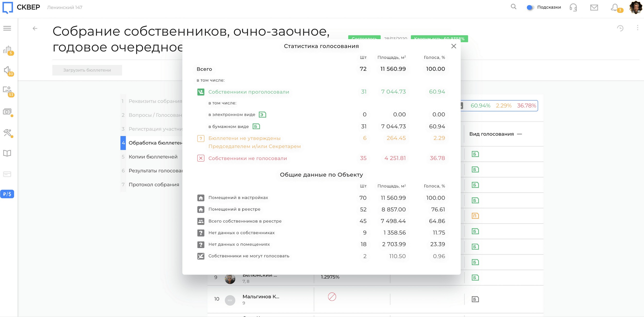The width and height of the screenshot is (644, 317).
Task: Open the hamburger sidebar menu
Action: click(x=7, y=28)
